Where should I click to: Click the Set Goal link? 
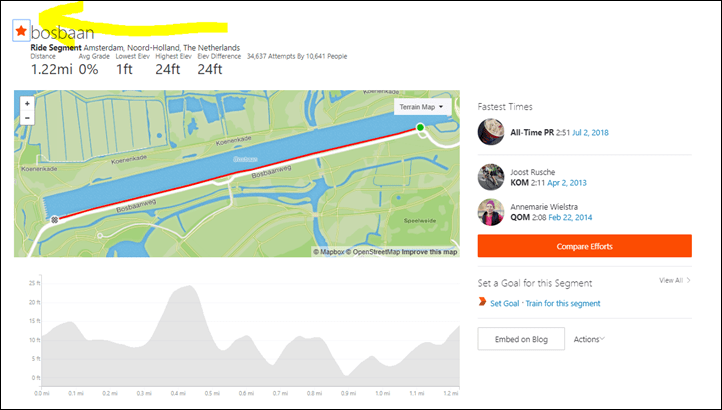[505, 304]
